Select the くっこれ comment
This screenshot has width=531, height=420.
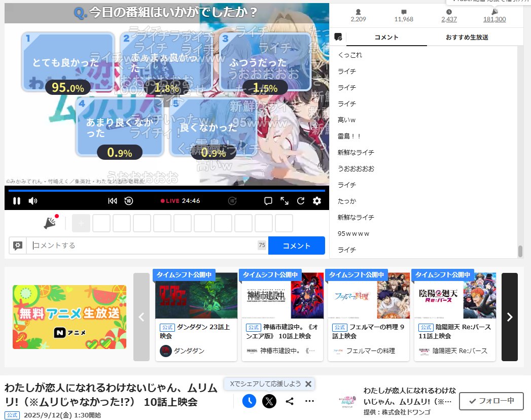point(350,55)
